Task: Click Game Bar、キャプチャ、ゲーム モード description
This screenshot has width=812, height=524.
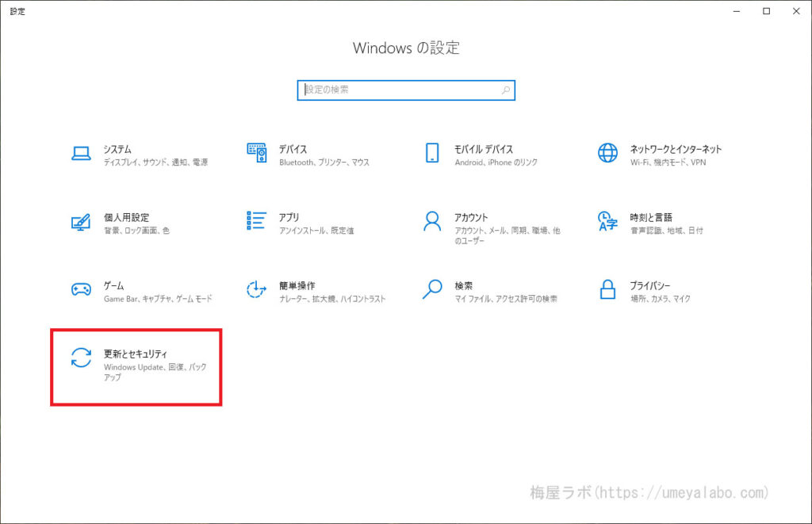Action: (158, 300)
